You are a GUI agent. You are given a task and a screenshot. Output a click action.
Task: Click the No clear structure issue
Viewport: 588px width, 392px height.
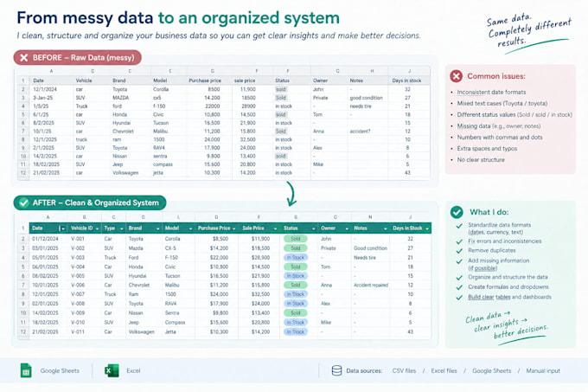(481, 160)
